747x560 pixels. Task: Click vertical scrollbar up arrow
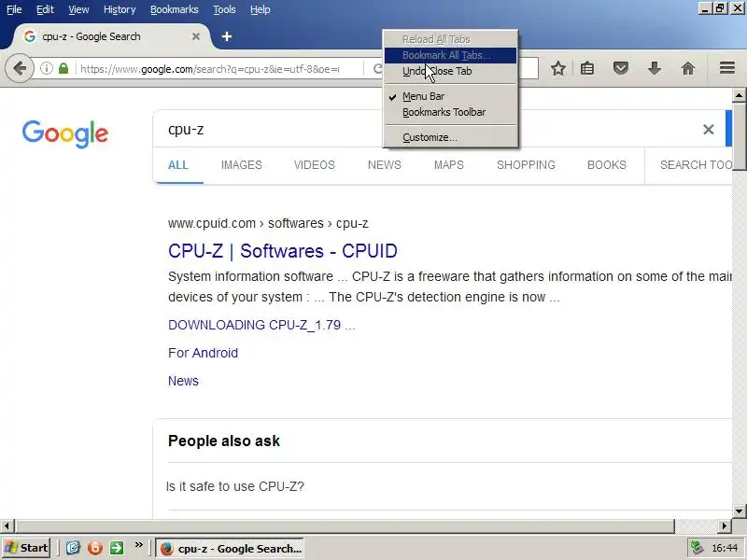pyautogui.click(x=739, y=96)
